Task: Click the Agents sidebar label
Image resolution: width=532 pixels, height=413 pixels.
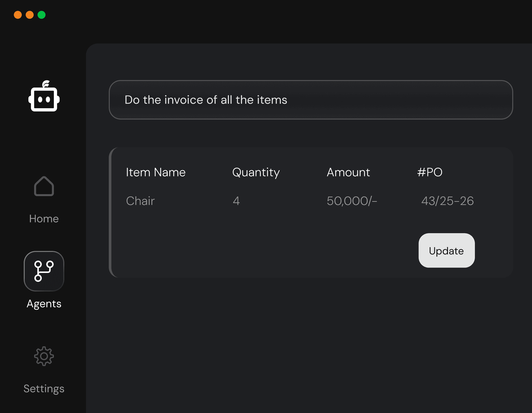Action: point(44,304)
